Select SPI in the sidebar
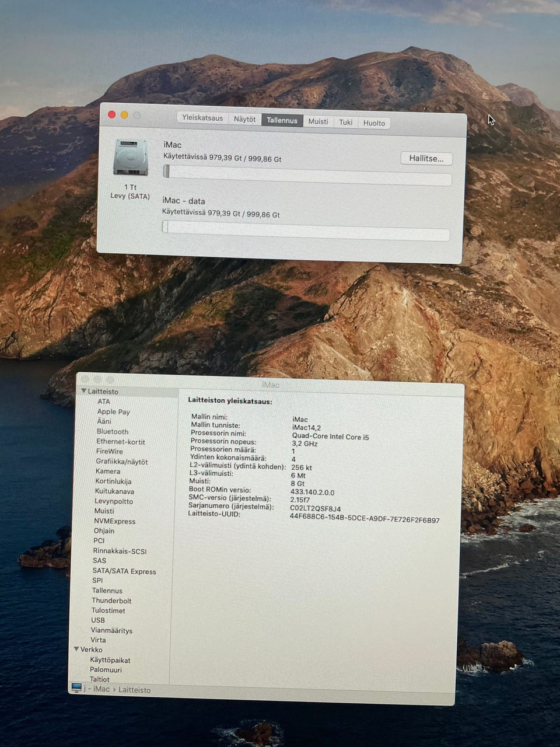Screen dimensions: 560x747 coord(97,580)
